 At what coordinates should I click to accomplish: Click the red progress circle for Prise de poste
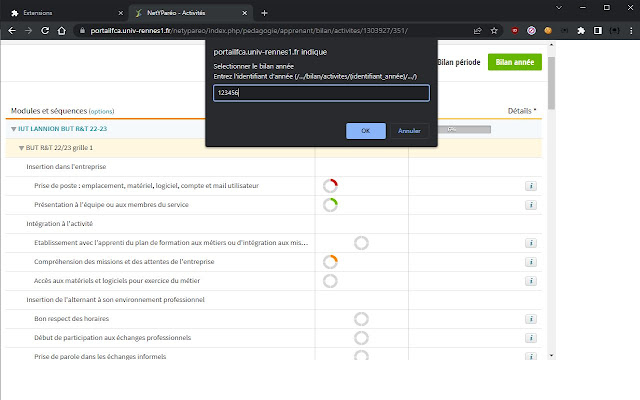click(330, 186)
